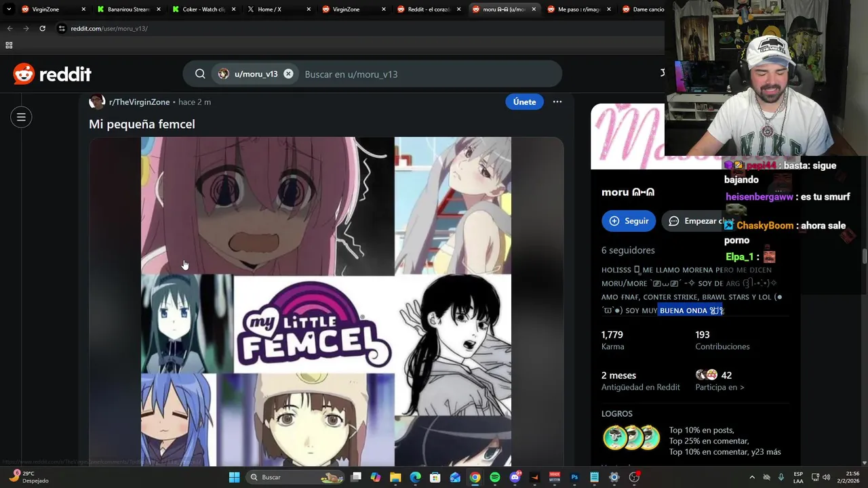Show hidden system tray icons chevron
The width and height of the screenshot is (868, 488).
tap(751, 477)
